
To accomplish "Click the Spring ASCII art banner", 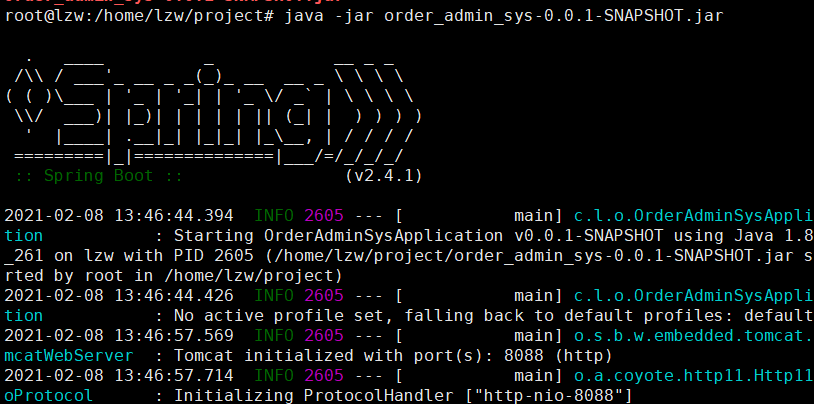I will click(213, 110).
